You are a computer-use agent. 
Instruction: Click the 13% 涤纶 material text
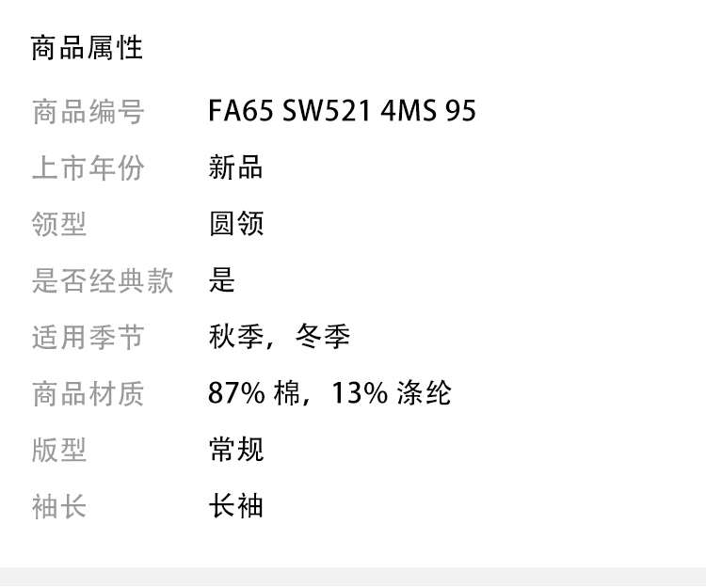(391, 393)
